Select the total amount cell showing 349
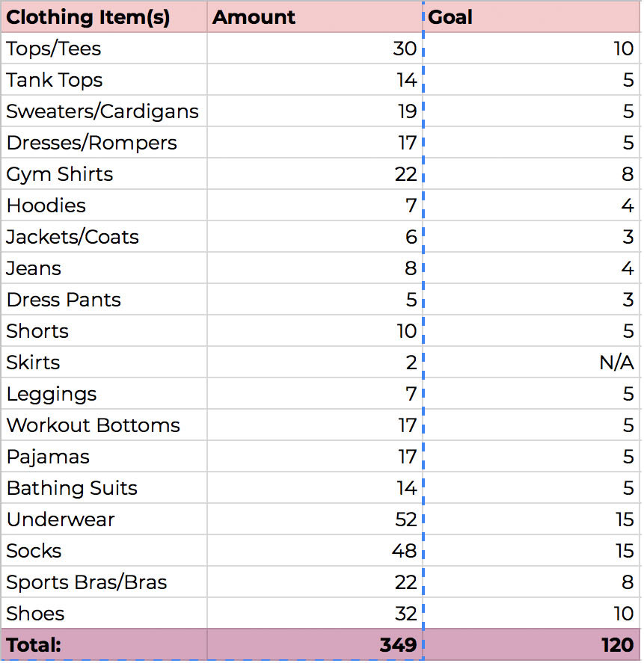This screenshot has width=644, height=663. (x=314, y=645)
